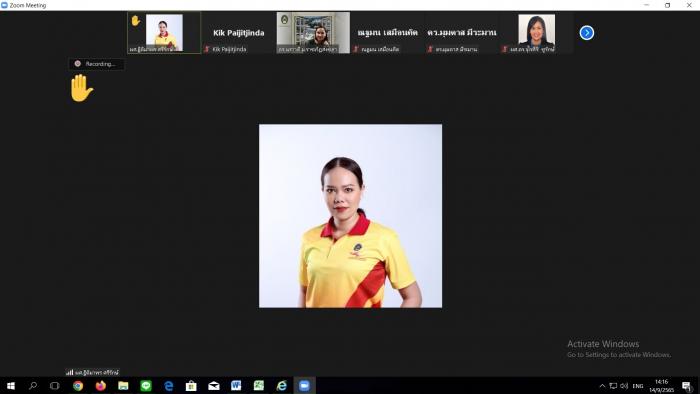Viewport: 700px width, 394px height.
Task: Open volume control in system tray
Action: pos(624,386)
